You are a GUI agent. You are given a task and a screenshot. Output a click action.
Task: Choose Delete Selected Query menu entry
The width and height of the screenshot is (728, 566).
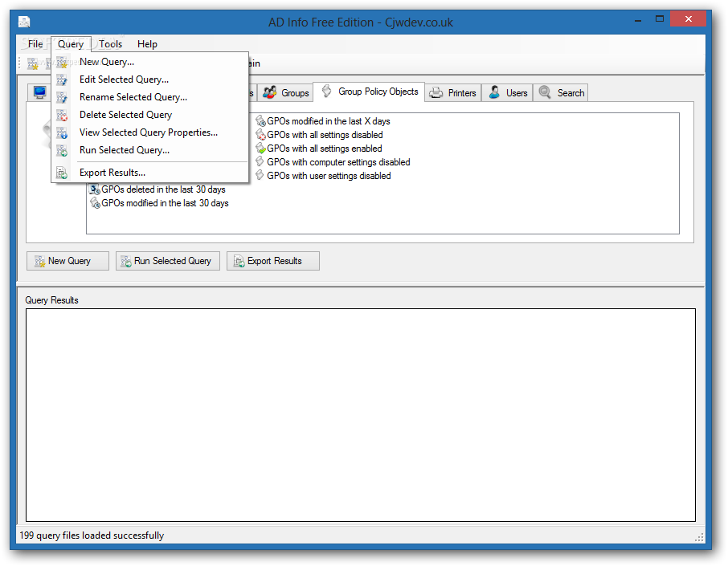click(150, 115)
